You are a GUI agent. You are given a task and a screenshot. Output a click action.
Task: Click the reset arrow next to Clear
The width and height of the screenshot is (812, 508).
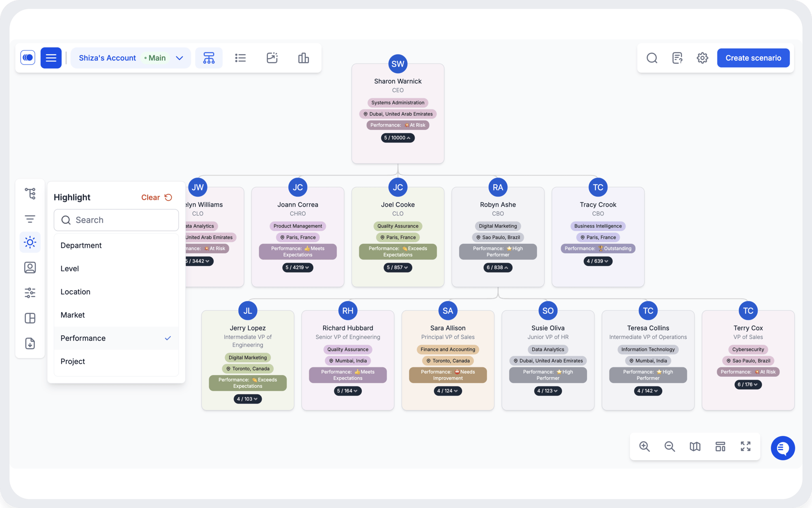coord(168,197)
